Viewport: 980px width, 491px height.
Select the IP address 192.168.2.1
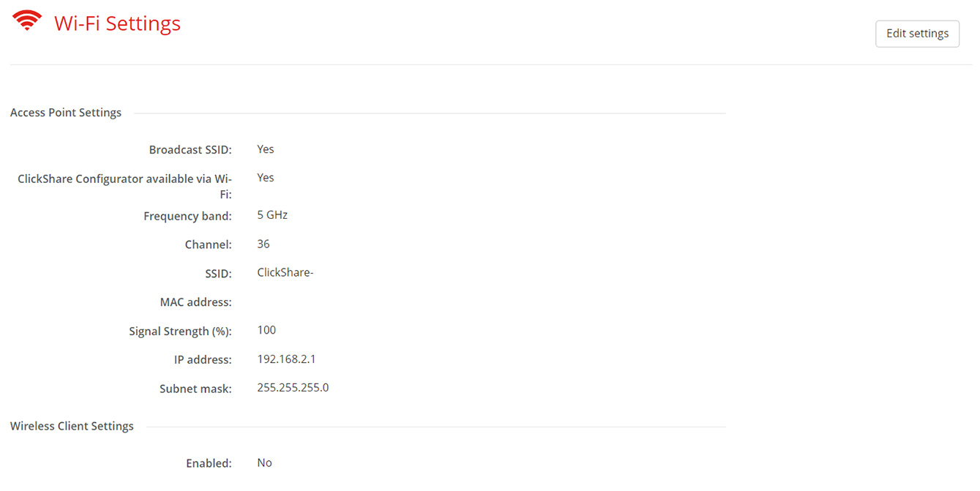point(286,359)
